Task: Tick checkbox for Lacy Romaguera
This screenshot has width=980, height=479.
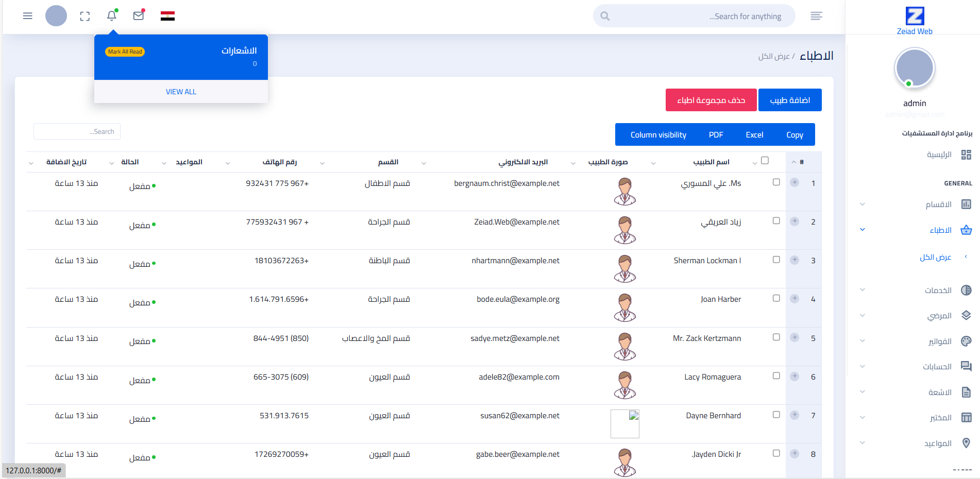Action: 776,375
